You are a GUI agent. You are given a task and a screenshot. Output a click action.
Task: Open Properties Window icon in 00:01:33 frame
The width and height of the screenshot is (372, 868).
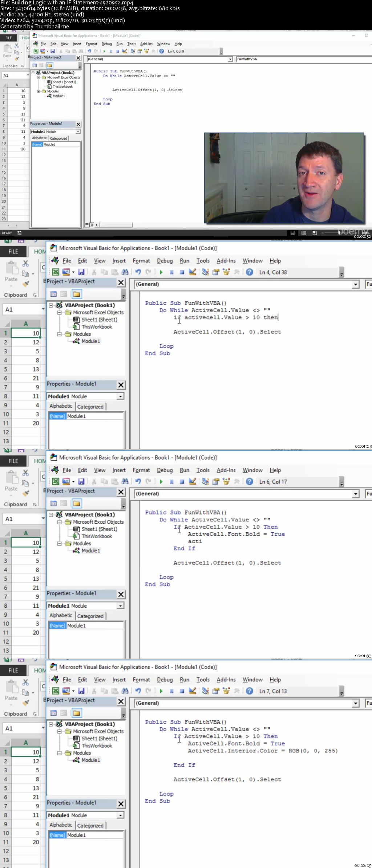click(x=216, y=481)
